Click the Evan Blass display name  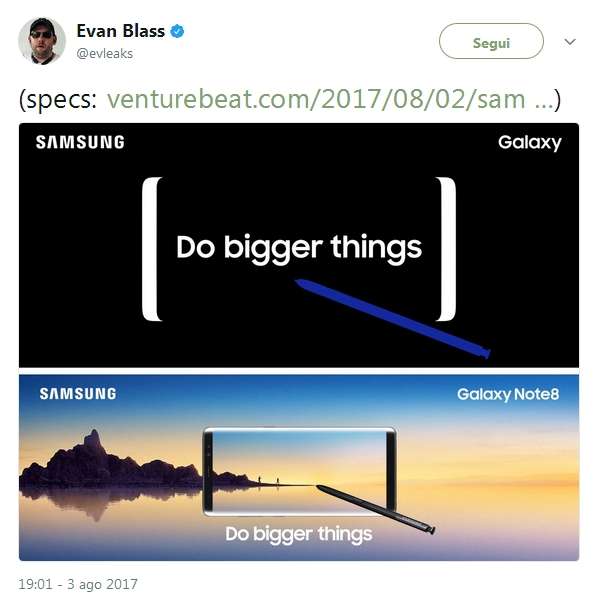click(121, 31)
